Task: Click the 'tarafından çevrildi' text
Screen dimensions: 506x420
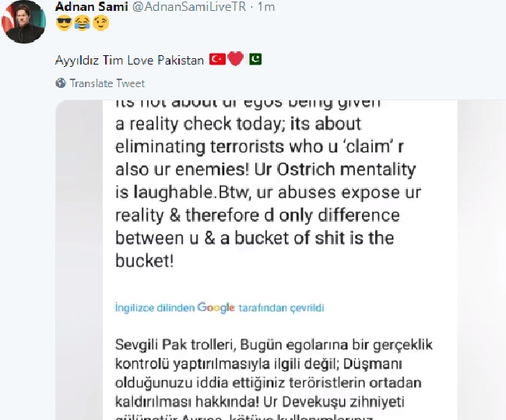Action: 281,308
